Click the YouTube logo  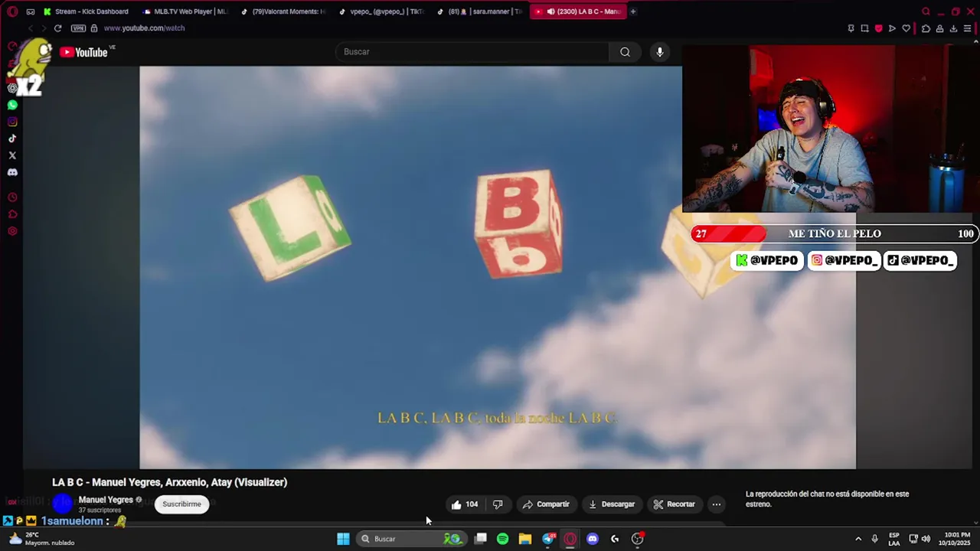click(83, 52)
